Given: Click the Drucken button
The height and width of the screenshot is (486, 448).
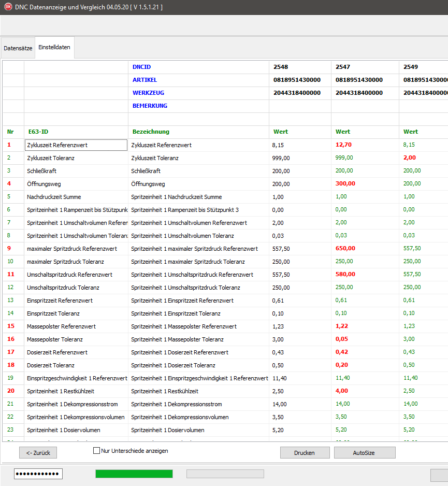Looking at the screenshot, I should click(305, 452).
